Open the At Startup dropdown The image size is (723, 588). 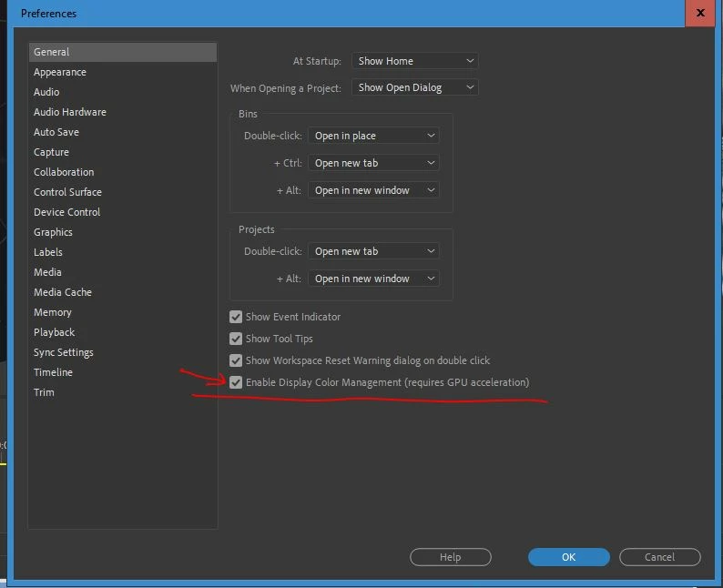pos(415,61)
